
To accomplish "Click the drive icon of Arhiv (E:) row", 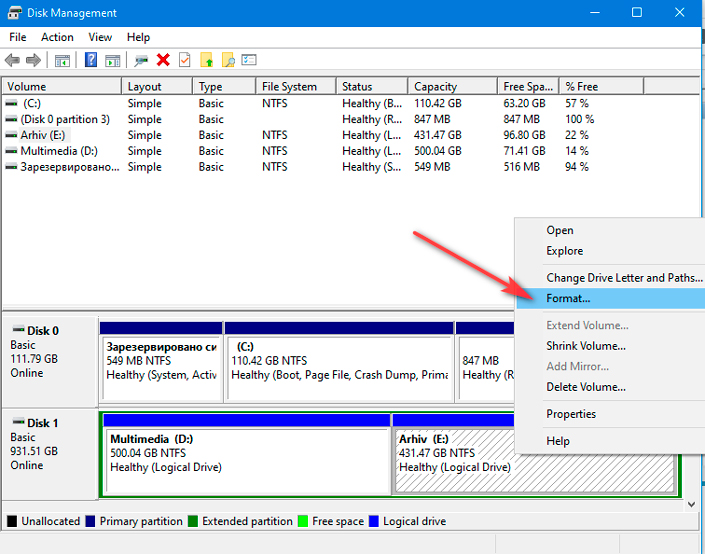I will click(11, 135).
